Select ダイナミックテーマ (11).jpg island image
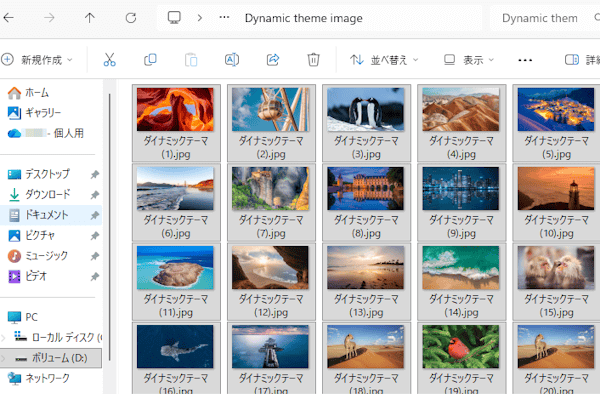 click(176, 282)
